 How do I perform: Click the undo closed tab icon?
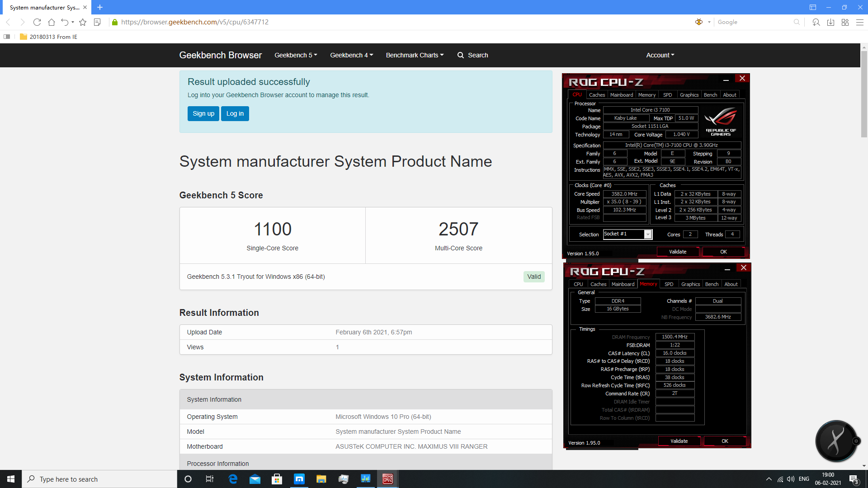pyautogui.click(x=65, y=22)
